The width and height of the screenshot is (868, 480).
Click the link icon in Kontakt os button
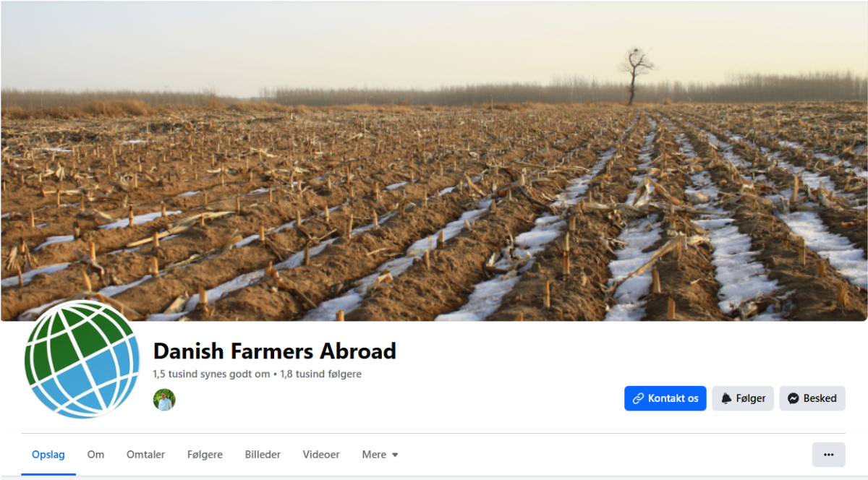point(638,398)
